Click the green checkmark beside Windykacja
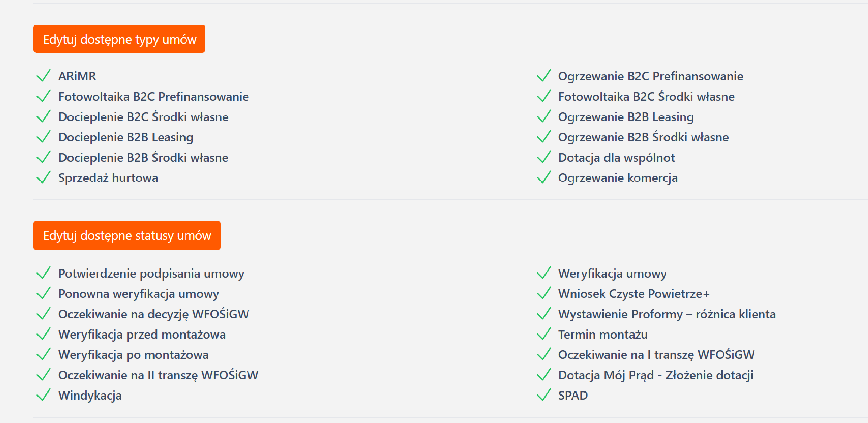Image resolution: width=868 pixels, height=423 pixels. pyautogui.click(x=43, y=395)
